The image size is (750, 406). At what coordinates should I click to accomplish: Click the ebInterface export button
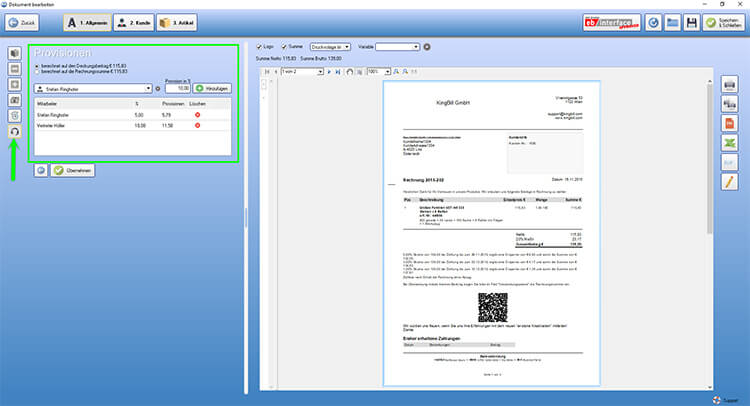click(x=612, y=22)
